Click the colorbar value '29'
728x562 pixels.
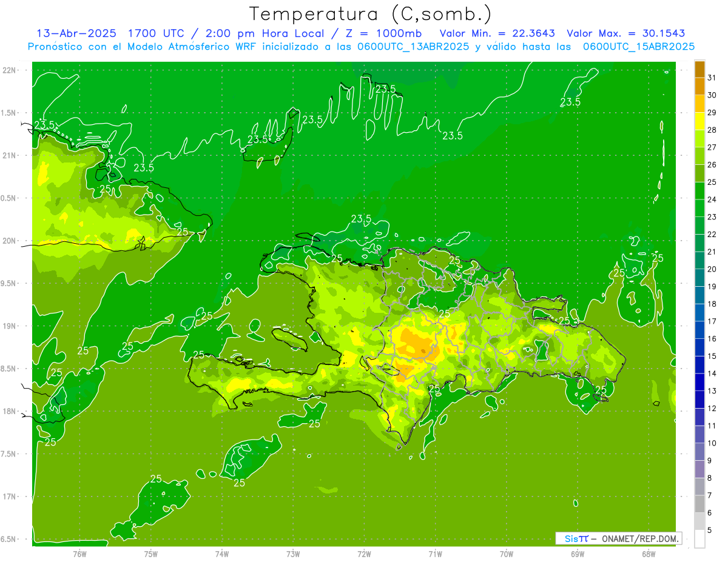coord(712,112)
